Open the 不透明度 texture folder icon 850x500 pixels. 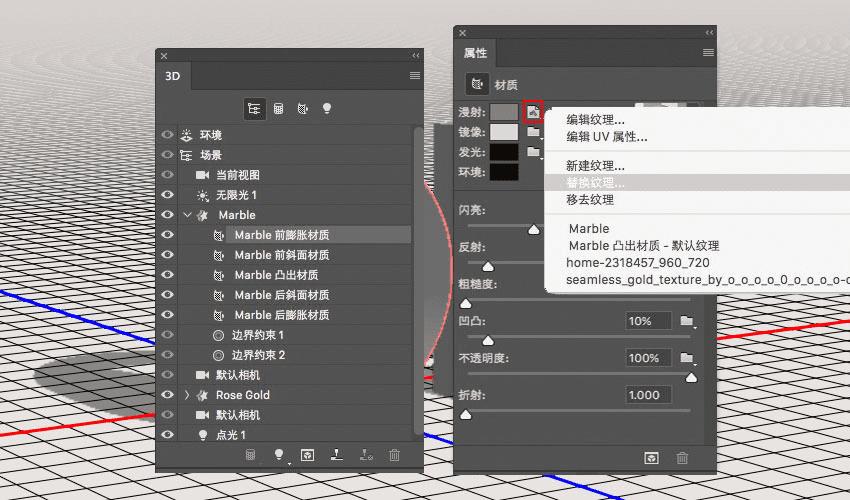point(687,357)
